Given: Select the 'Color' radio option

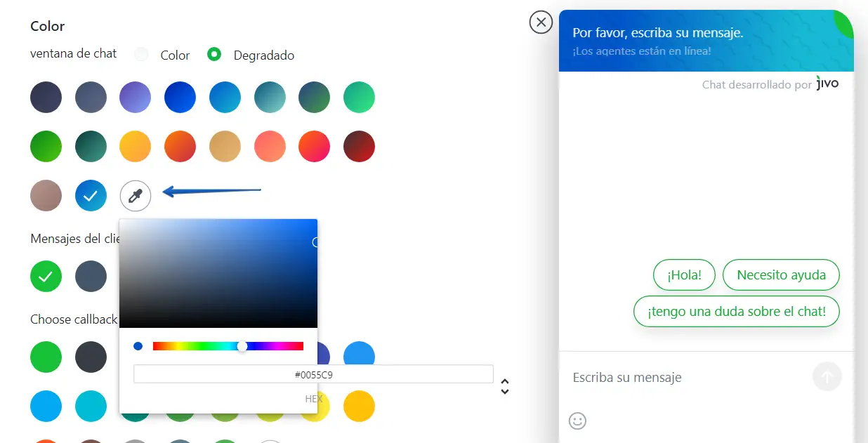Looking at the screenshot, I should (142, 55).
